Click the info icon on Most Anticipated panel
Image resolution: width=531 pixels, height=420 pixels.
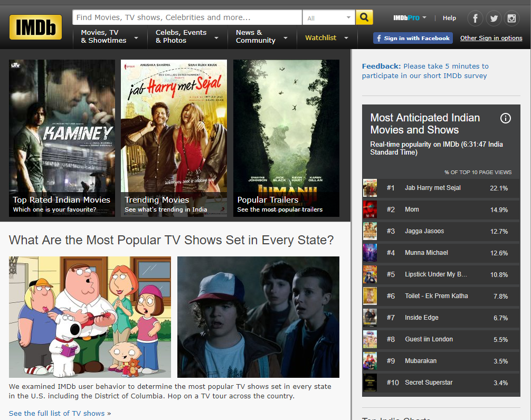pos(506,118)
